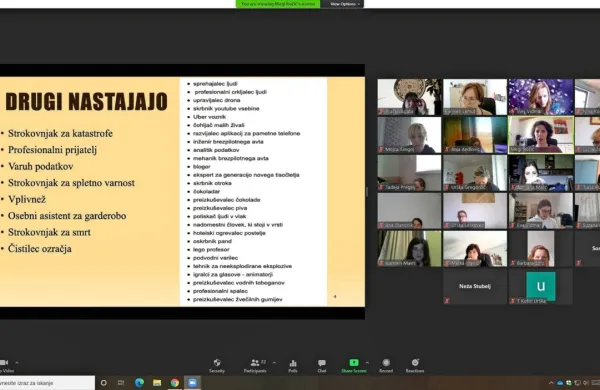Image resolution: width=600 pixels, height=390 pixels.
Task: Click the screen-sharing notice banner
Action: pos(278,4)
